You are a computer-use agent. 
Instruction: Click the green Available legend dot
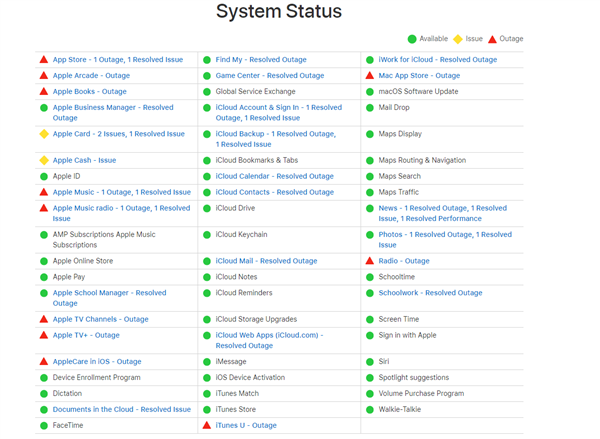(x=412, y=39)
